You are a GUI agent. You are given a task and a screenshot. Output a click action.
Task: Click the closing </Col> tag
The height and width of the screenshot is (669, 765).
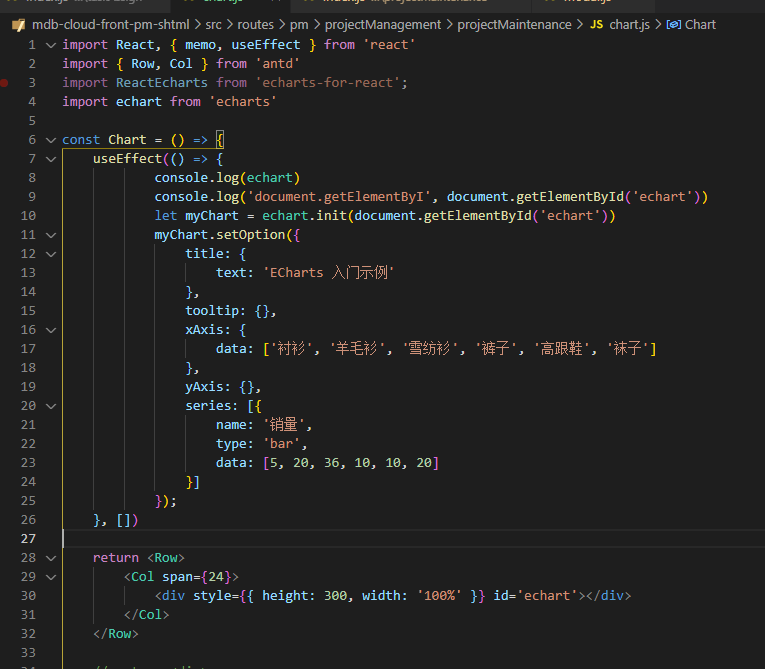(x=146, y=615)
